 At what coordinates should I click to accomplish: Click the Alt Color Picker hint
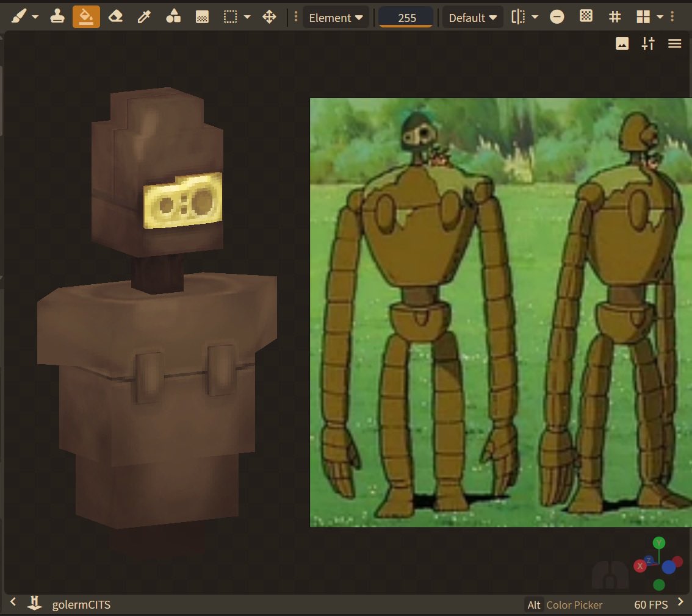pyautogui.click(x=564, y=605)
